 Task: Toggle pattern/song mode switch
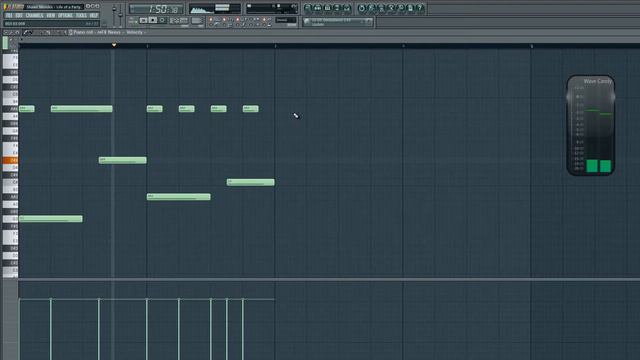133,20
